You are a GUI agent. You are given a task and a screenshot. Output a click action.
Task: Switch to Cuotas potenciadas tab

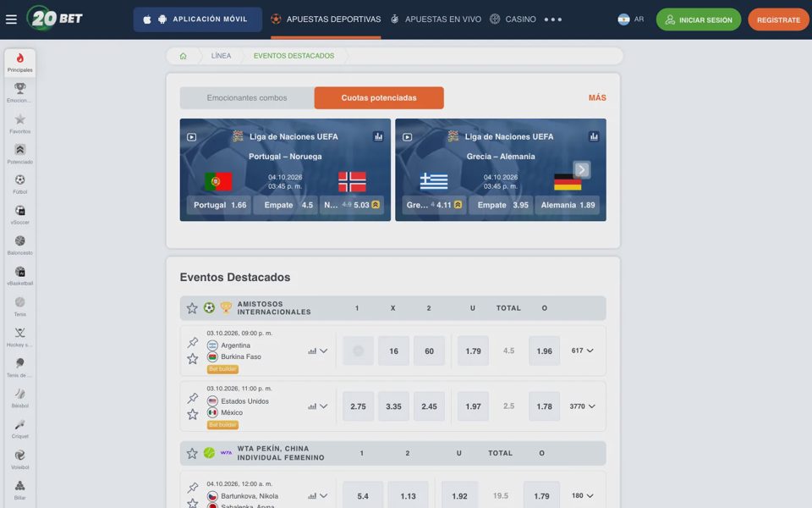tap(379, 98)
